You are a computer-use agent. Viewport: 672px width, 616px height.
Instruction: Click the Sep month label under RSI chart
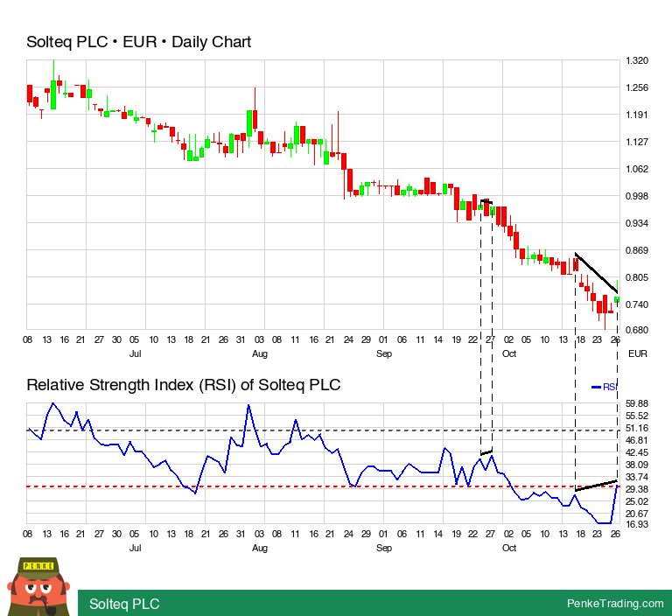[384, 548]
